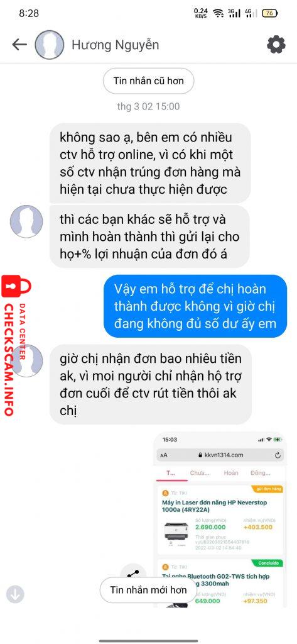297x644 pixels.
Task: Open the HP Neverstop printer order thumbnail
Action: [176, 533]
